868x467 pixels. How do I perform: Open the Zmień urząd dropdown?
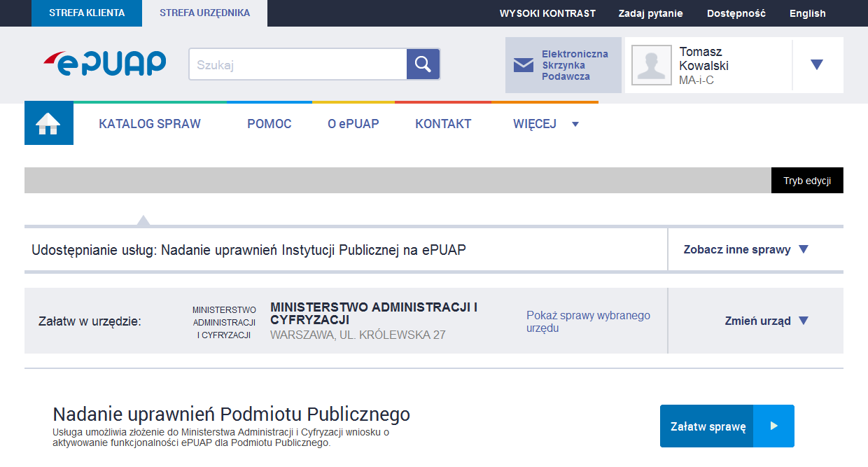[766, 321]
